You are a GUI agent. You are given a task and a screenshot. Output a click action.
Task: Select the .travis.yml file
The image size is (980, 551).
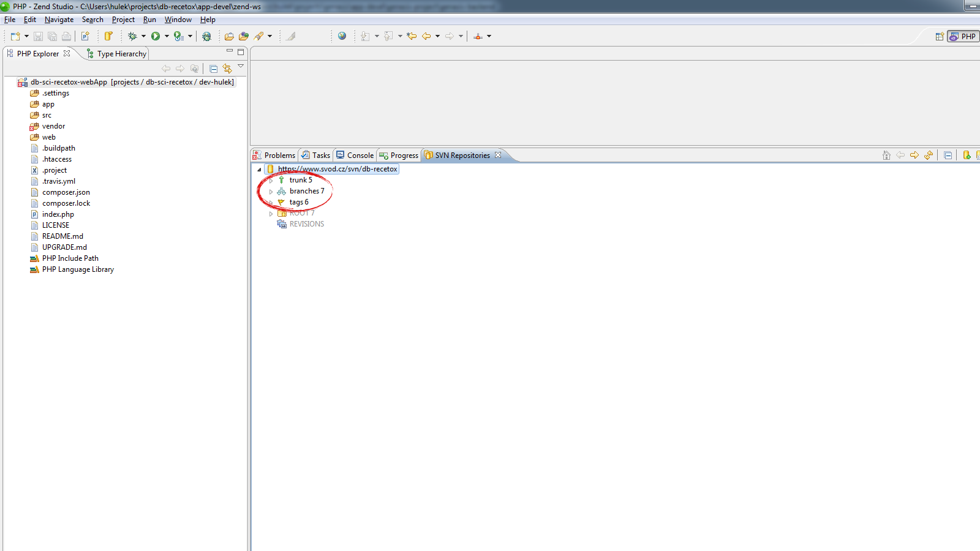click(53, 181)
